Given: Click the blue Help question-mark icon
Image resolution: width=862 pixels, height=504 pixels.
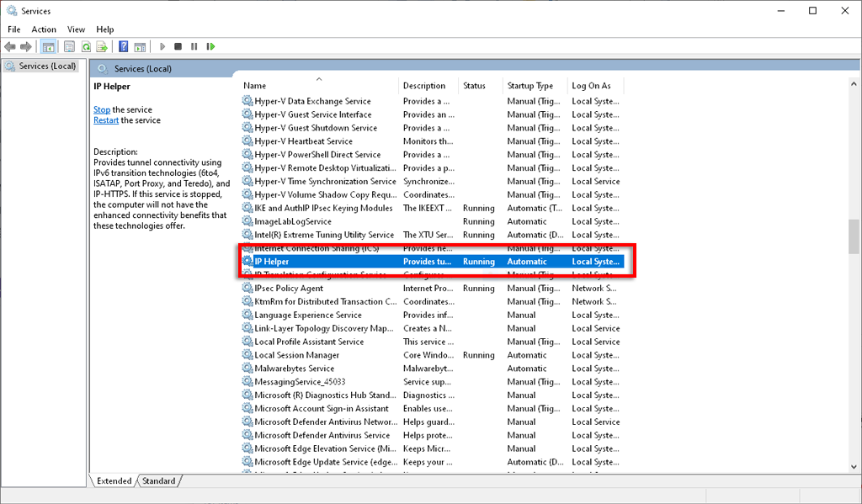Looking at the screenshot, I should coord(123,47).
